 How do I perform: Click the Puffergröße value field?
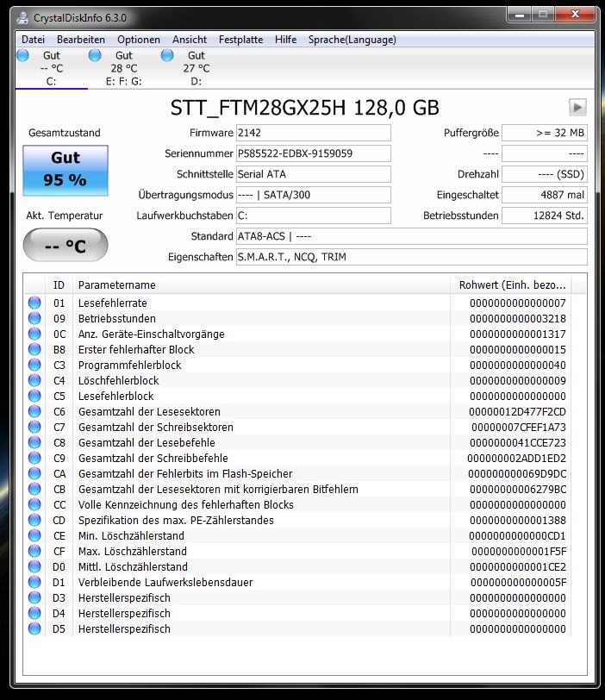[x=545, y=133]
